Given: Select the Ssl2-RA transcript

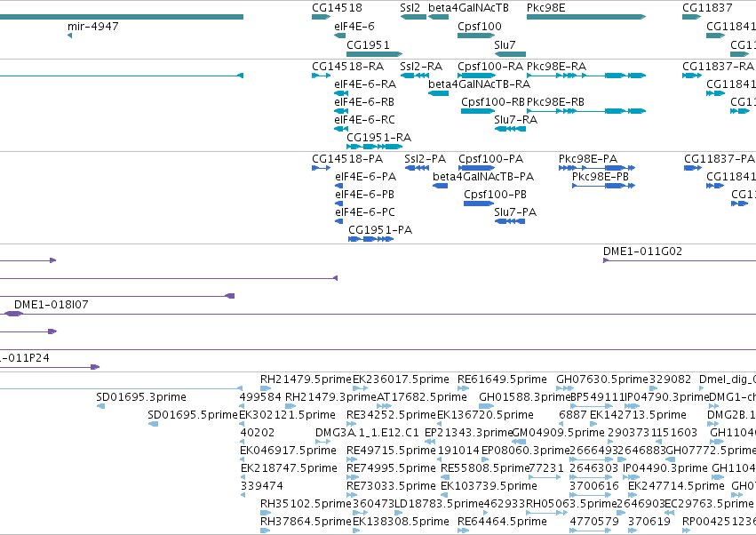Looking at the screenshot, I should (421, 67).
